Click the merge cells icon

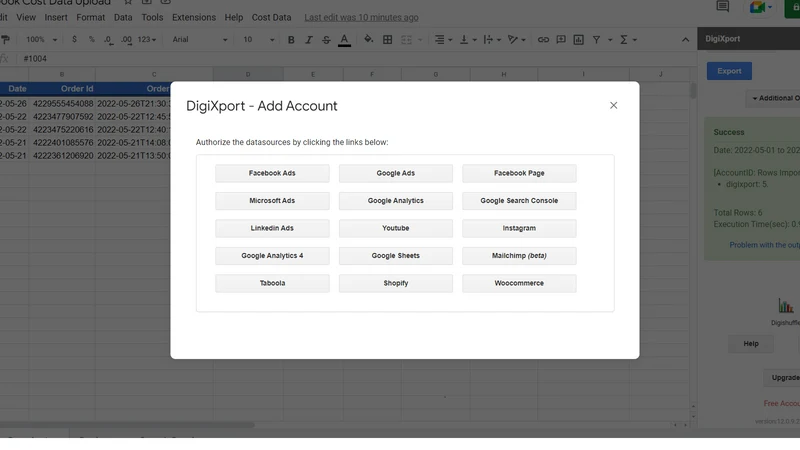(407, 39)
